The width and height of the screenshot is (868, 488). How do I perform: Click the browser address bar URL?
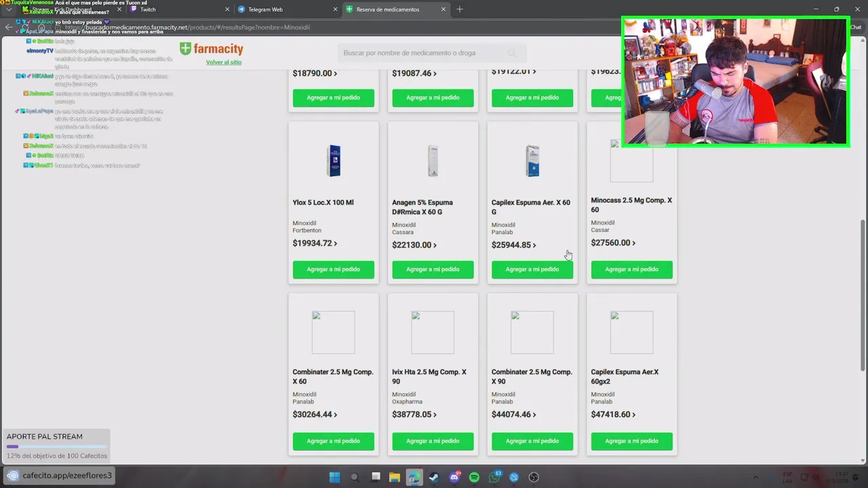188,27
